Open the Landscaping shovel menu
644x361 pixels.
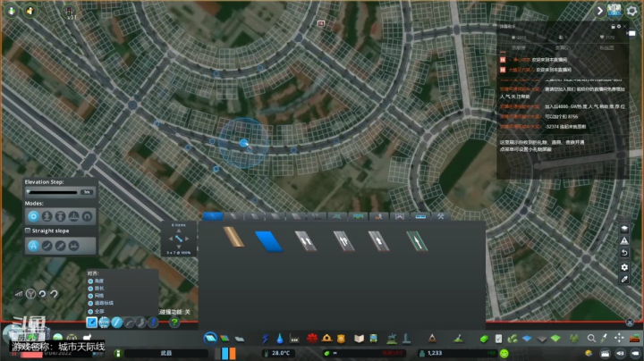tap(458, 338)
